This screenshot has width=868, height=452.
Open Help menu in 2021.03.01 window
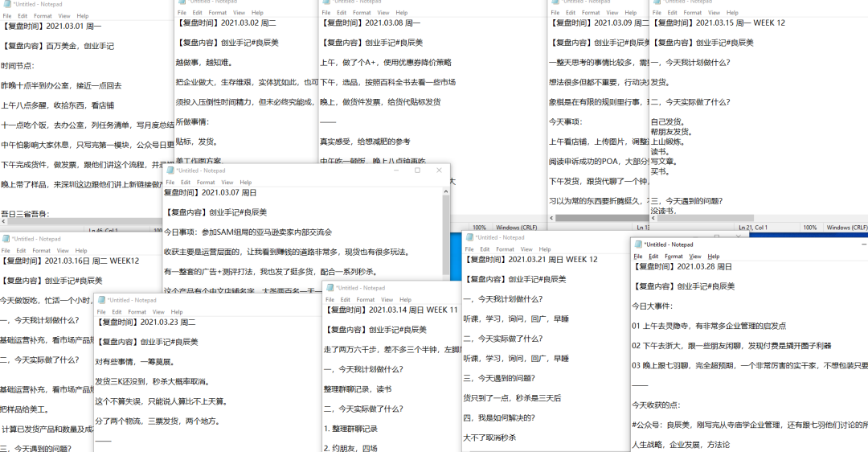(x=83, y=16)
